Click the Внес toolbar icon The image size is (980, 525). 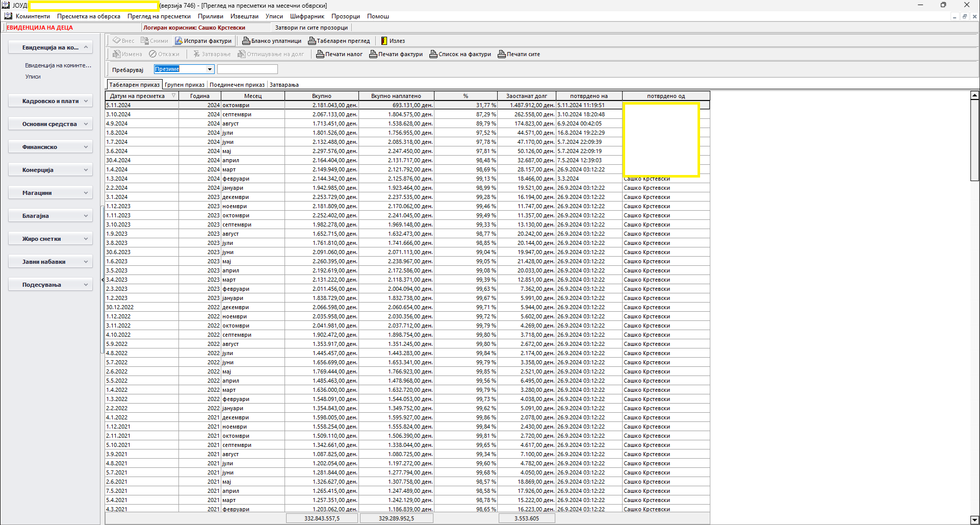pyautogui.click(x=117, y=41)
